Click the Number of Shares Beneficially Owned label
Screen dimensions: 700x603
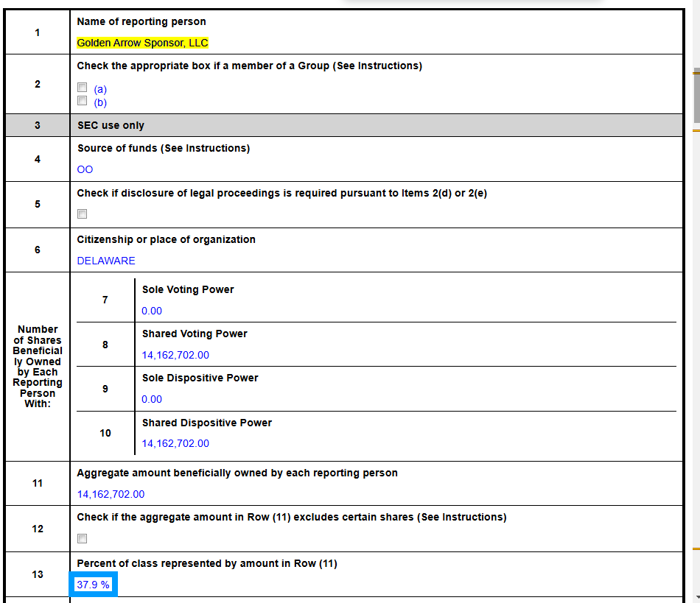[x=38, y=366]
